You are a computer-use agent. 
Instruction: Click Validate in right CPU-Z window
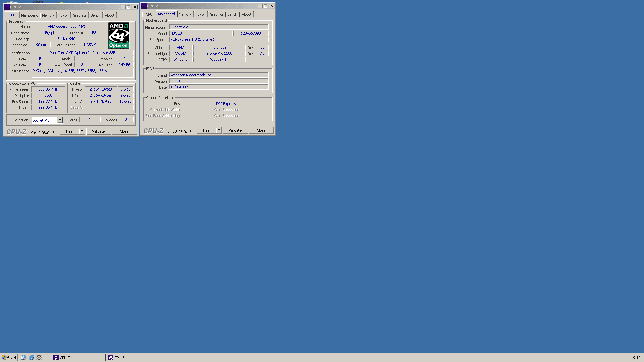pos(235,130)
